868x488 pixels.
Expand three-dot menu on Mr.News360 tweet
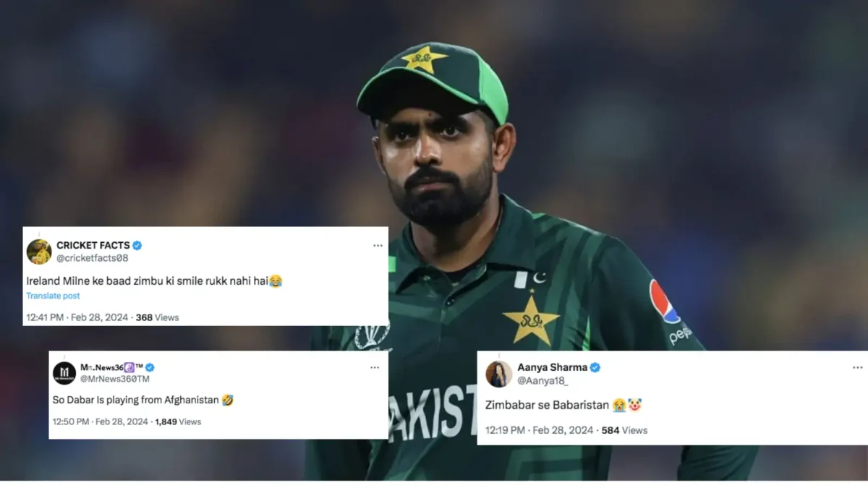tap(375, 367)
